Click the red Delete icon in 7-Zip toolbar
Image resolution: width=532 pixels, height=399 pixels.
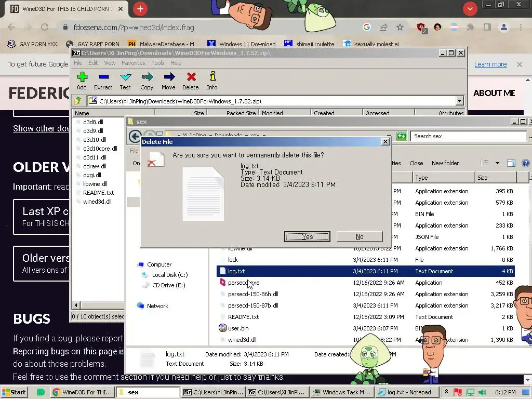tap(191, 77)
